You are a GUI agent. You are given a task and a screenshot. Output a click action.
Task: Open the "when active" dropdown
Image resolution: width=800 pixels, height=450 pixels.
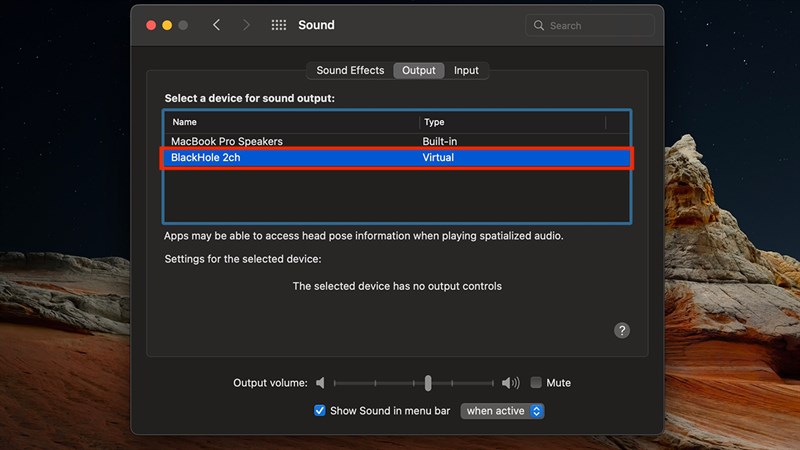pyautogui.click(x=504, y=411)
